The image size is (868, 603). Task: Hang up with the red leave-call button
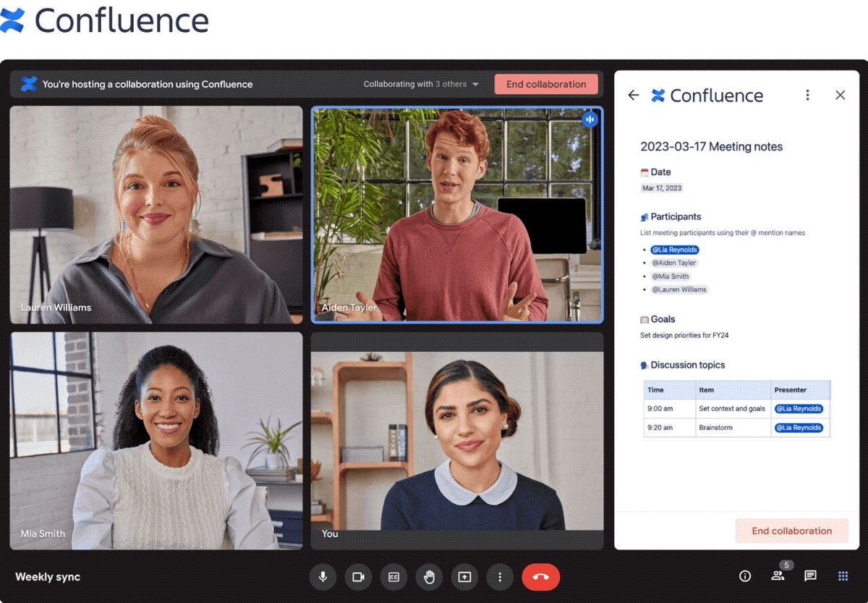click(540, 577)
